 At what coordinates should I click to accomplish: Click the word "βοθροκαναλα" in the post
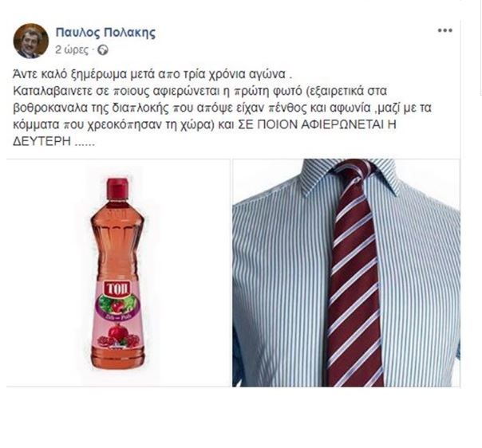click(x=51, y=108)
